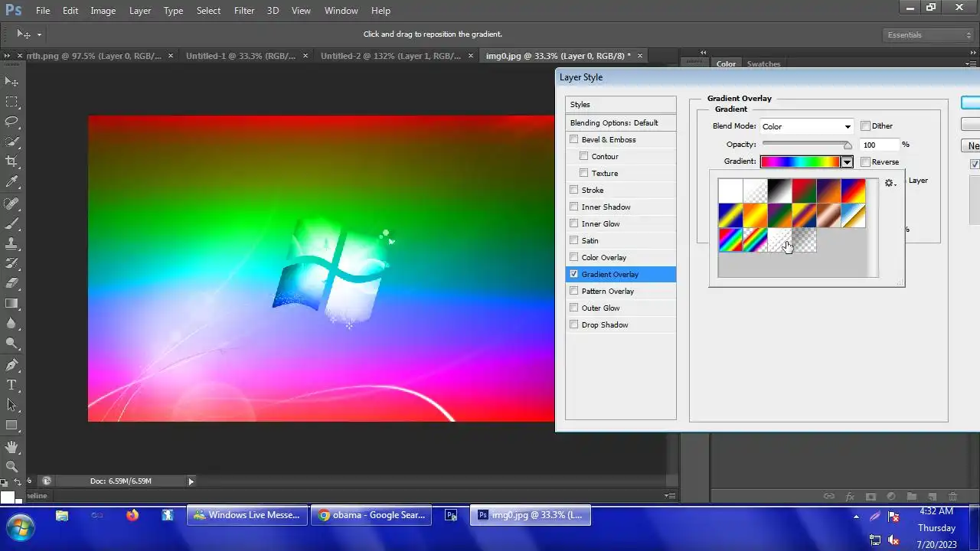Select the Zoom tool
This screenshot has height=551, width=980.
point(11,467)
